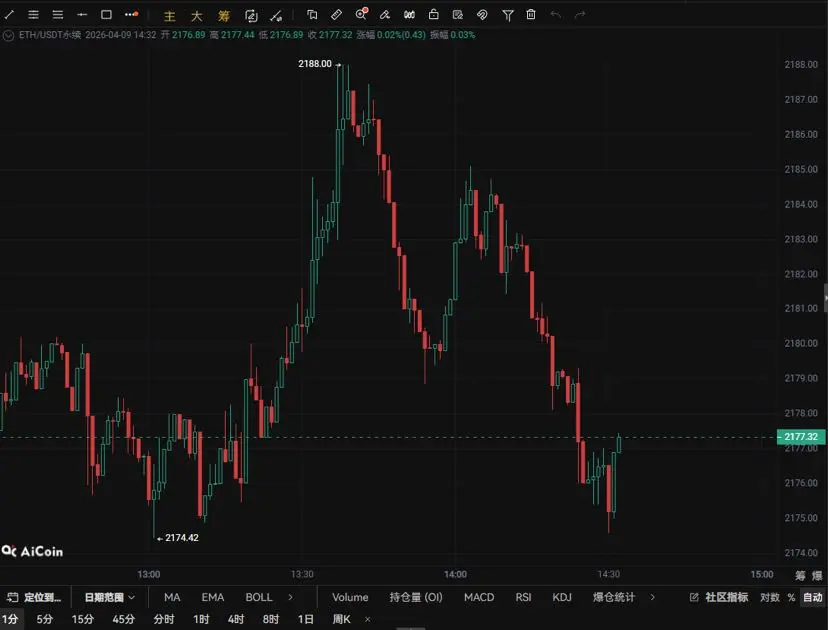Toggle 自动 auto scale
Viewport: 828px width, 630px height.
coord(813,597)
